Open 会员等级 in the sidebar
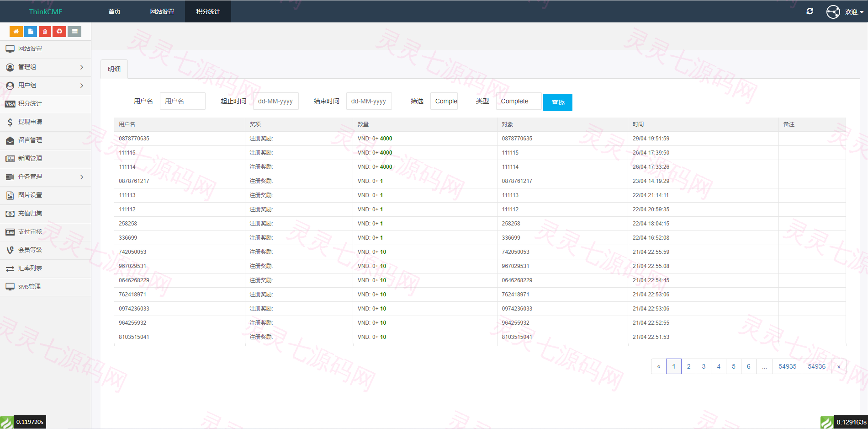Image resolution: width=868 pixels, height=429 pixels. [45, 250]
